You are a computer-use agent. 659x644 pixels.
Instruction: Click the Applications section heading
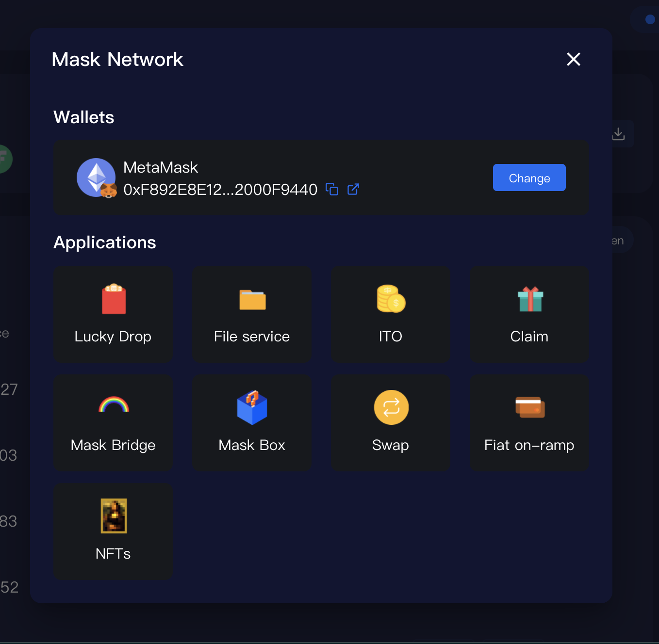pos(105,242)
